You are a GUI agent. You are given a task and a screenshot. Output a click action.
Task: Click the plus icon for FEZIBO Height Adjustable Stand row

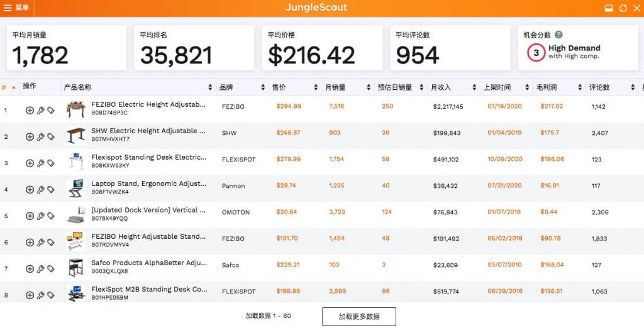coord(30,242)
